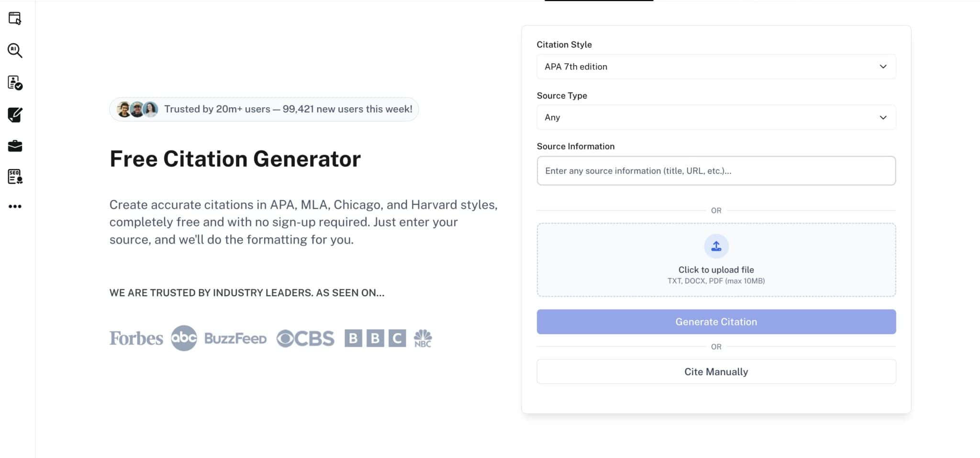Open the SEO certificate tool icon

click(15, 177)
